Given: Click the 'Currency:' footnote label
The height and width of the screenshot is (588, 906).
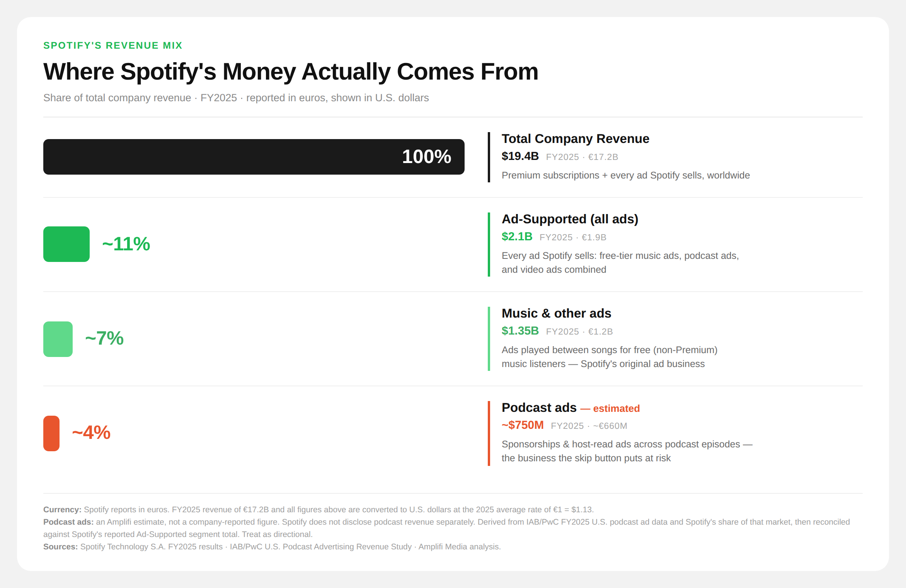Looking at the screenshot, I should (62, 510).
